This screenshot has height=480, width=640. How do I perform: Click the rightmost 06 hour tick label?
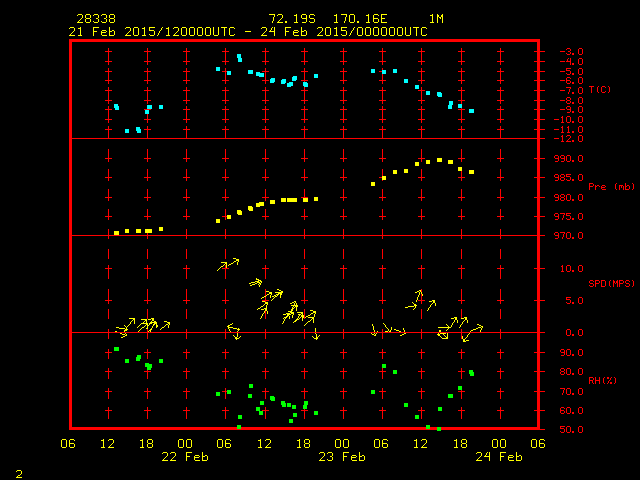(x=538, y=443)
